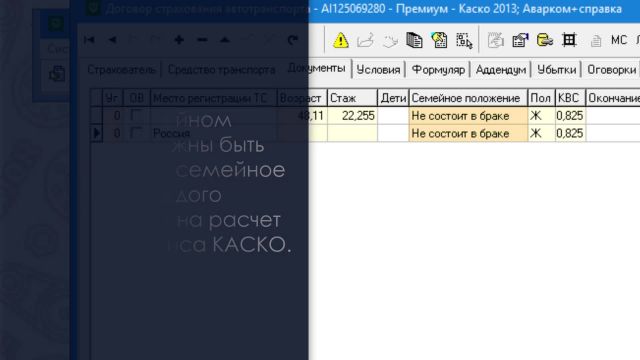Click the Дети column header
The width and height of the screenshot is (640, 360).
(393, 98)
